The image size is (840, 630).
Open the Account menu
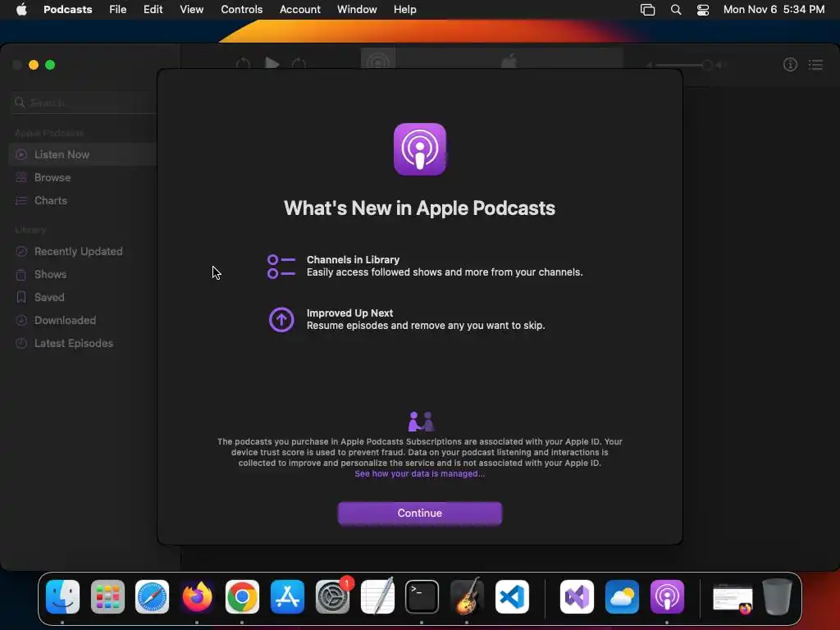(300, 10)
